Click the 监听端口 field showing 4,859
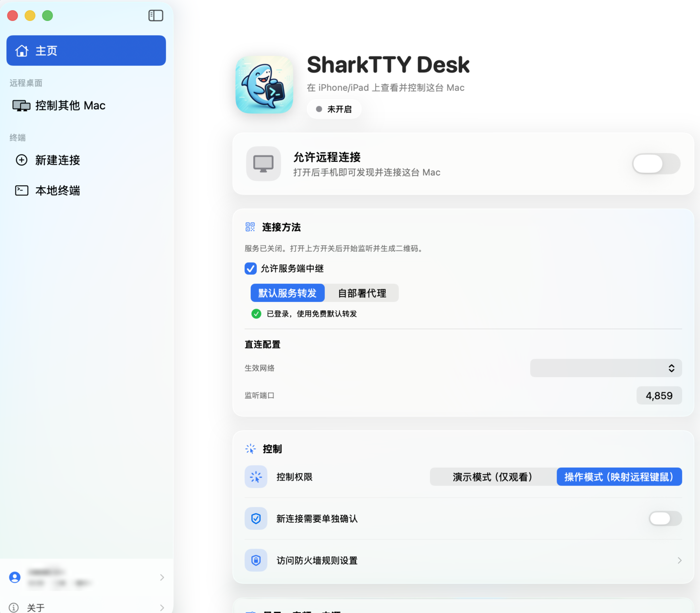The height and width of the screenshot is (613, 700). pyautogui.click(x=659, y=396)
